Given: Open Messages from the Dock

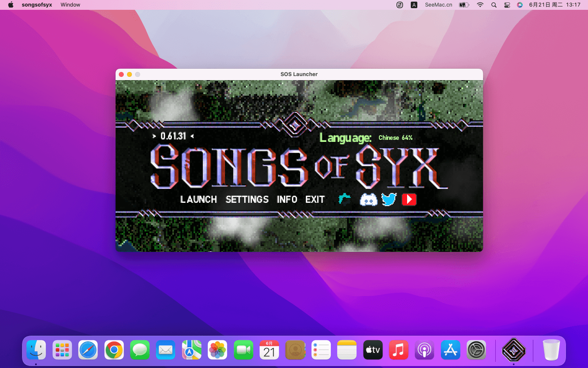Looking at the screenshot, I should [140, 350].
